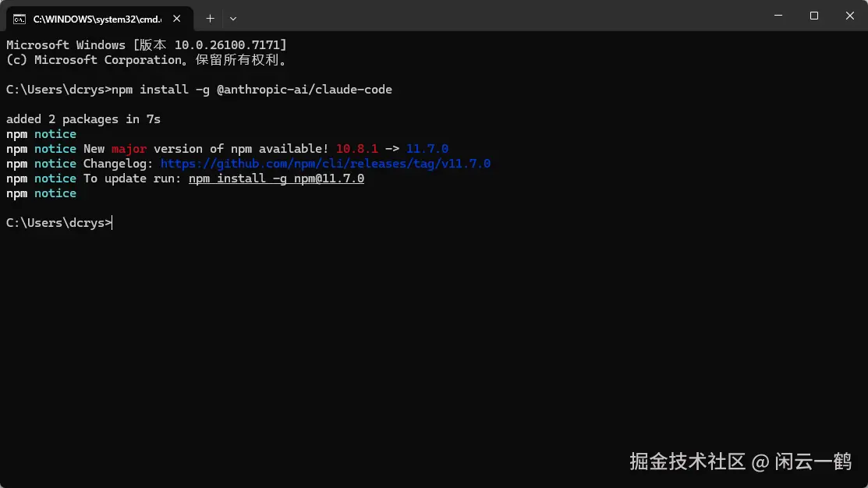This screenshot has width=868, height=488.
Task: Close the terminal window
Action: pos(849,16)
